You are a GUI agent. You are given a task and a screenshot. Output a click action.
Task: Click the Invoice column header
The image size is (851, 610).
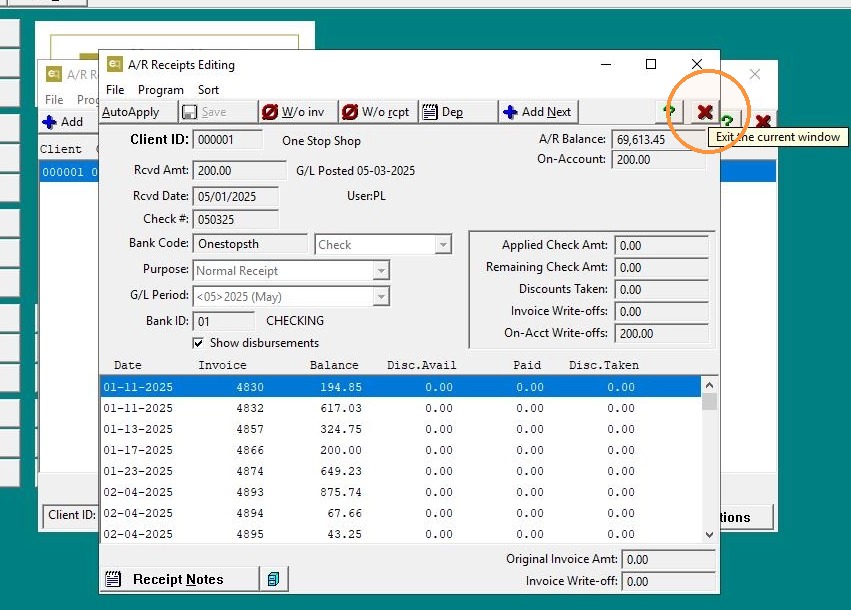(222, 365)
